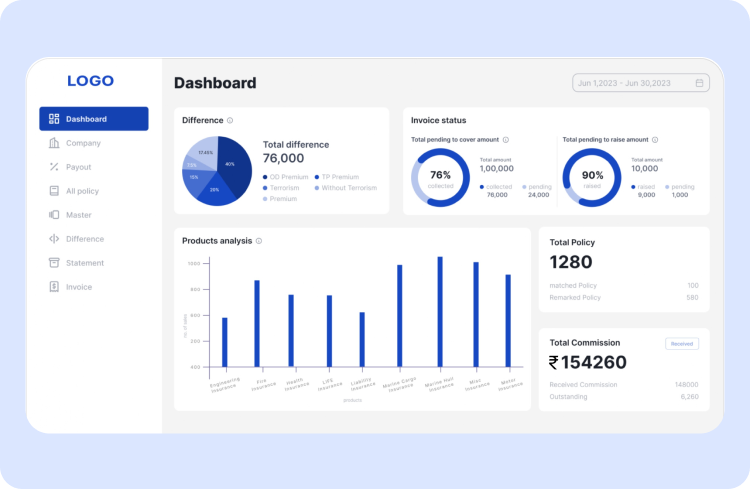Click the OD Premium legend color dot
The width and height of the screenshot is (750, 489).
pyautogui.click(x=266, y=177)
